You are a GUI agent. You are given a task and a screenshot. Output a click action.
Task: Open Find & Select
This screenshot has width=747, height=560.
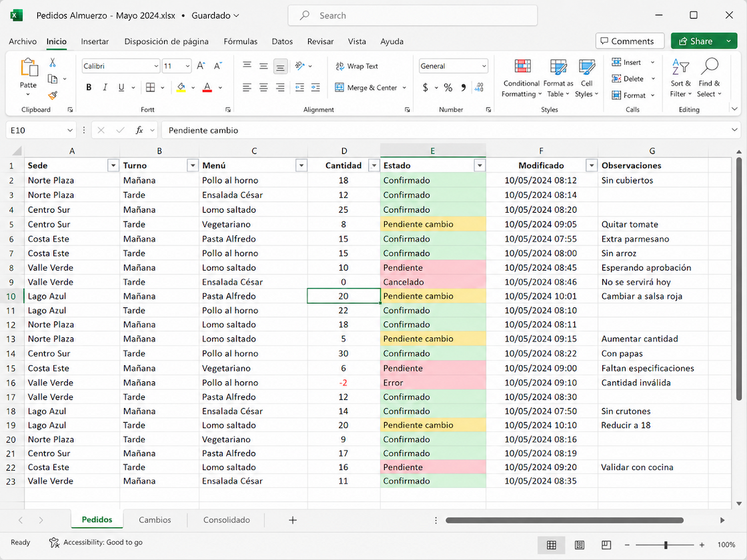(x=710, y=78)
